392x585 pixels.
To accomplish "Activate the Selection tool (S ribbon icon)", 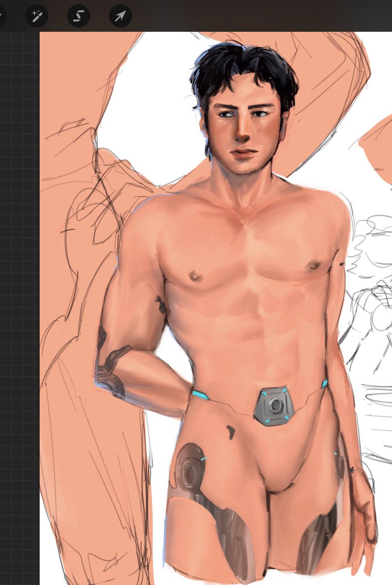I will pos(78,15).
